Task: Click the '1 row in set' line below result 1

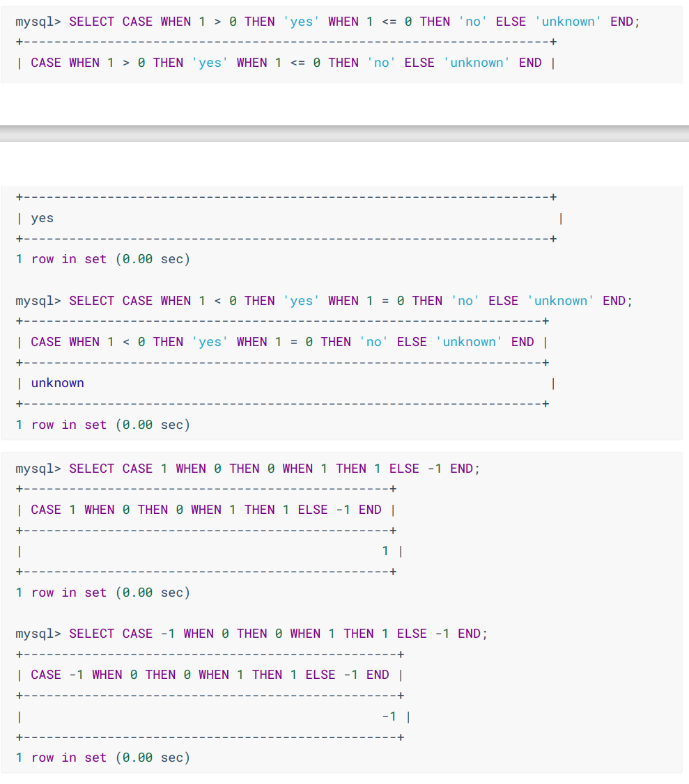Action: coord(103,593)
